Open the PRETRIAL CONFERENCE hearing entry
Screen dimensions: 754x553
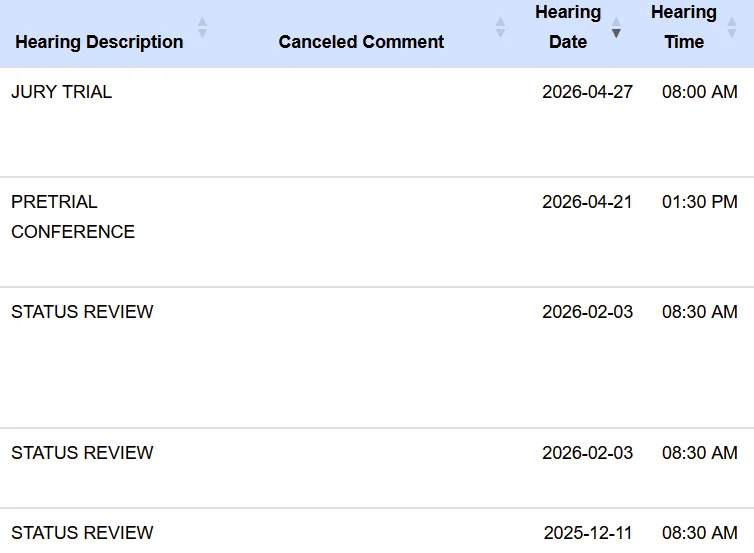pyautogui.click(x=73, y=217)
